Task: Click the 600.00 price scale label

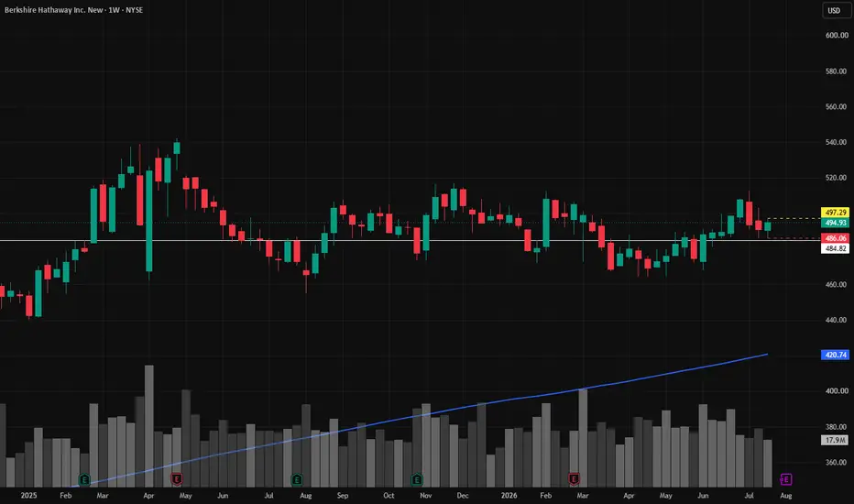Action: coord(836,36)
